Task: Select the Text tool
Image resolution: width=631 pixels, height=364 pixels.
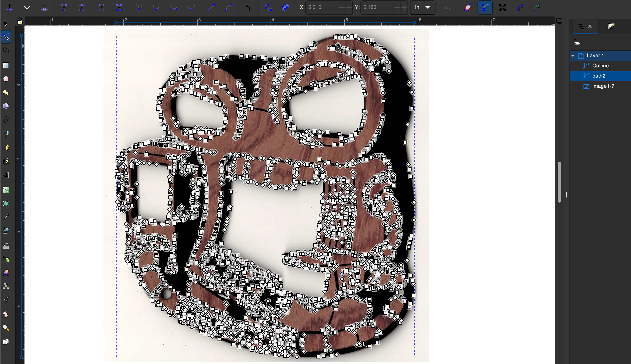Action: click(6, 175)
